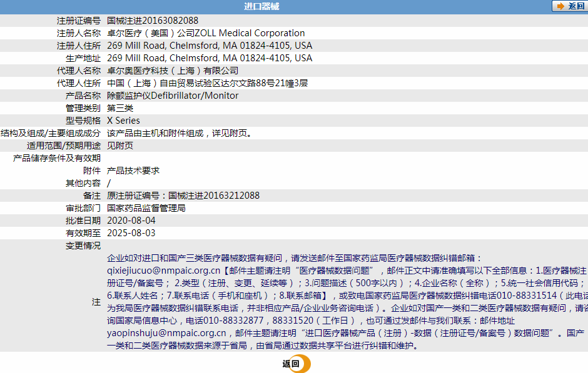Viewport: 588px width, 373px height.
Task: Click expiry date 2025-08-03
Action: click(x=131, y=233)
